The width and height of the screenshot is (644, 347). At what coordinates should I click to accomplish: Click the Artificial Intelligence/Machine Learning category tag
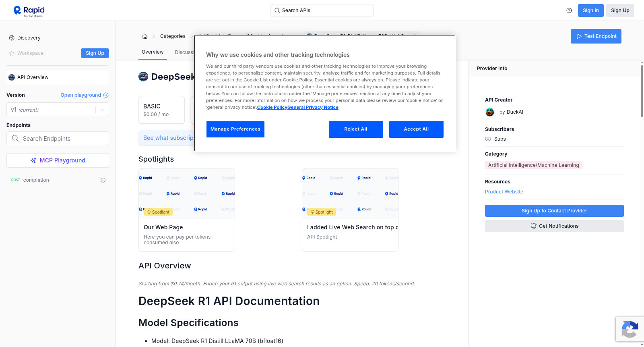[534, 165]
